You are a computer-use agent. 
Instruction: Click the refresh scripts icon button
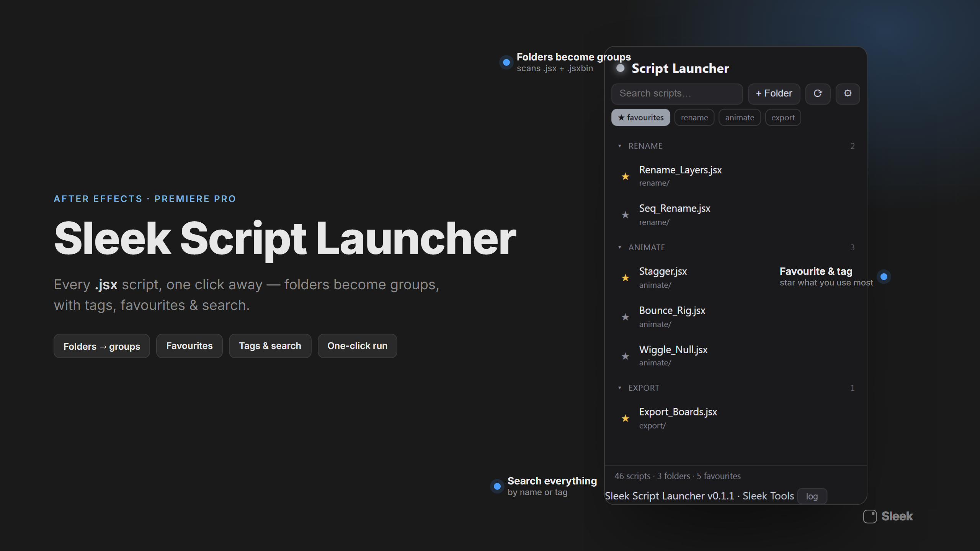(x=818, y=94)
